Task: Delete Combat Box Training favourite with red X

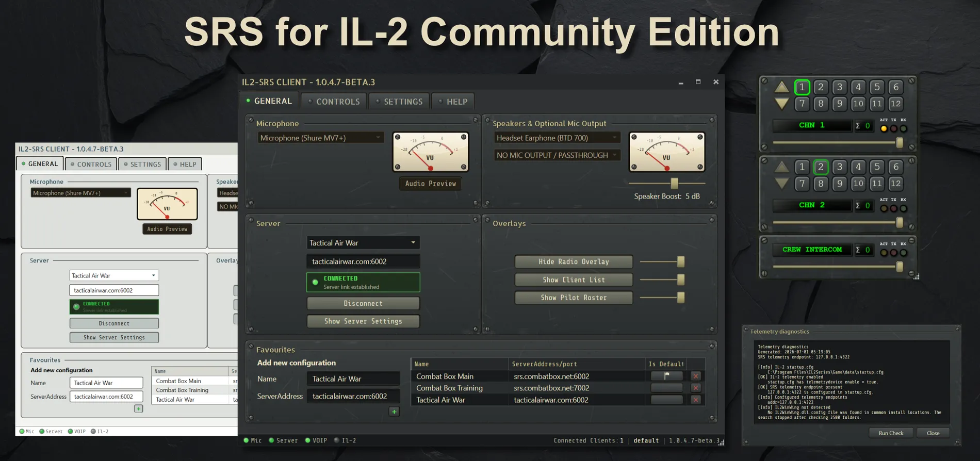Action: (696, 388)
